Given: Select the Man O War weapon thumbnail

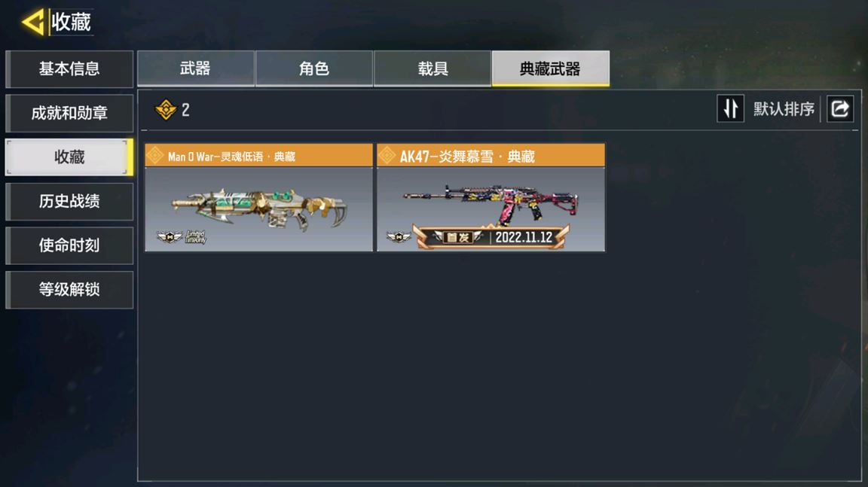Looking at the screenshot, I should click(x=258, y=209).
